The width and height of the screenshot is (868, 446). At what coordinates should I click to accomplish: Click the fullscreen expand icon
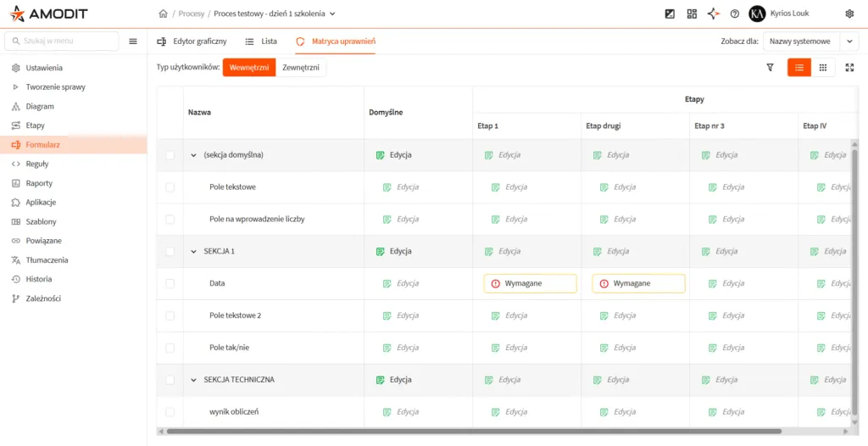click(x=849, y=68)
